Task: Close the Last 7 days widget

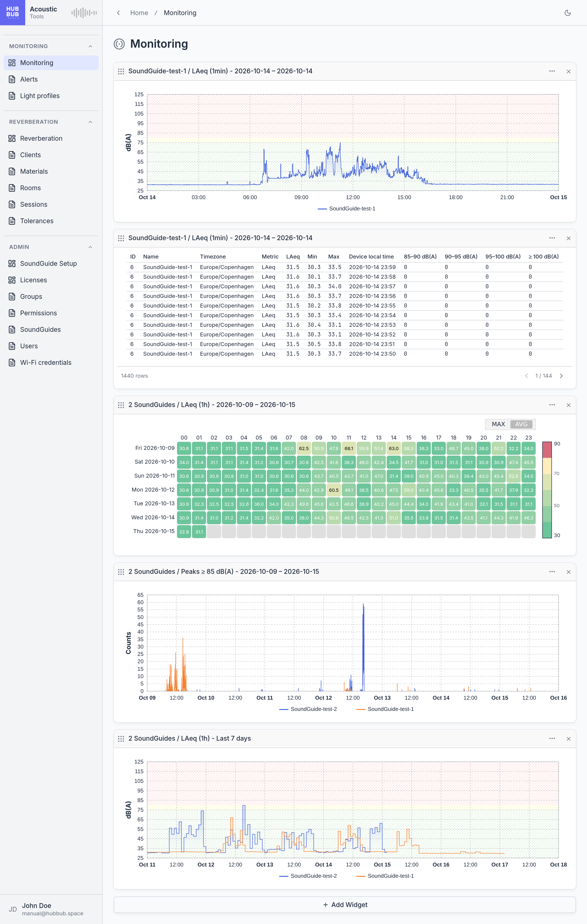Action: tap(568, 739)
